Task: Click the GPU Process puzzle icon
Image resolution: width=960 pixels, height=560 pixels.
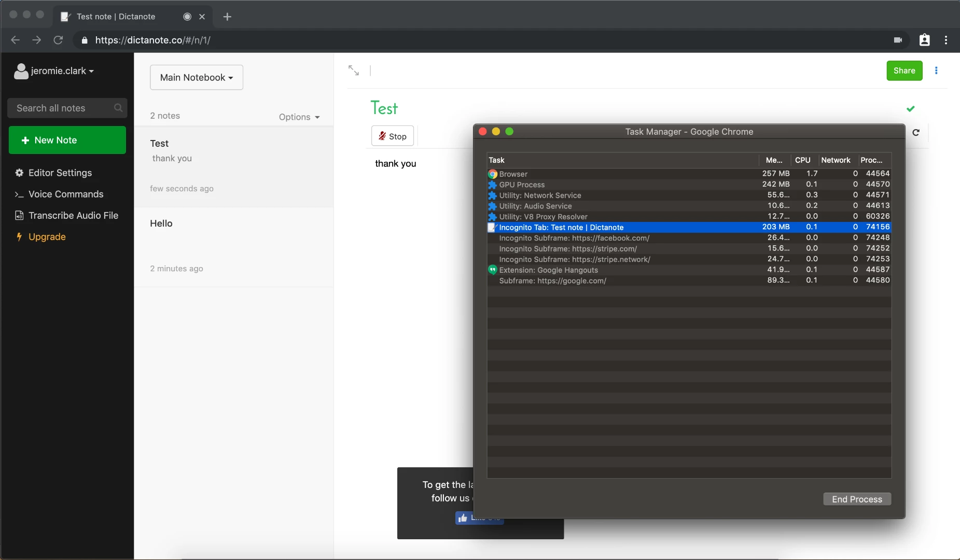Action: (x=493, y=185)
